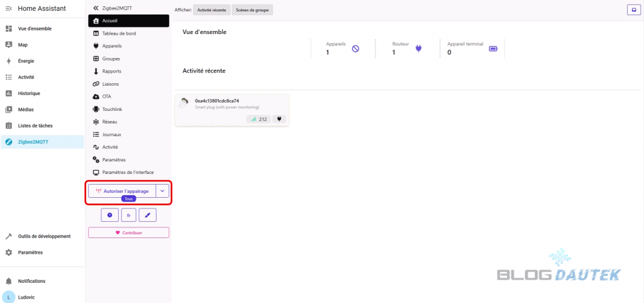This screenshot has width=644, height=303.
Task: Click the 212 link quality indicator
Action: point(258,118)
